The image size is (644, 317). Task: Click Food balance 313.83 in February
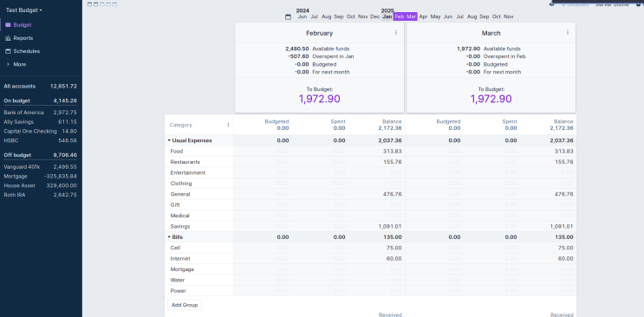point(392,151)
